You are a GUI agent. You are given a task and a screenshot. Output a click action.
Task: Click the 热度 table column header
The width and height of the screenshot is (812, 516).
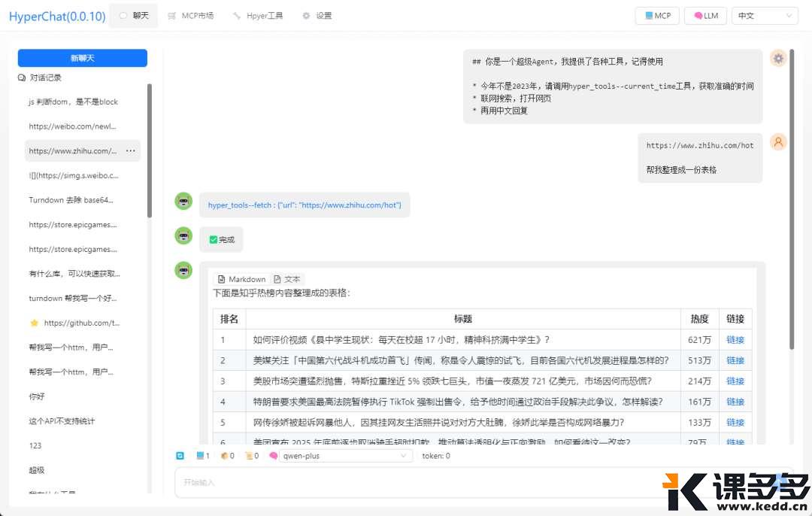pos(700,319)
